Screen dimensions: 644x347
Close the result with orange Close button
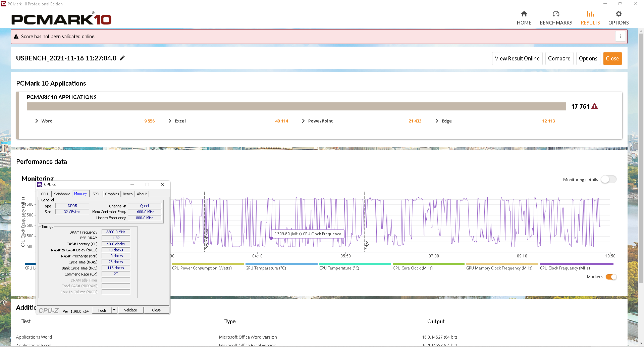612,58
